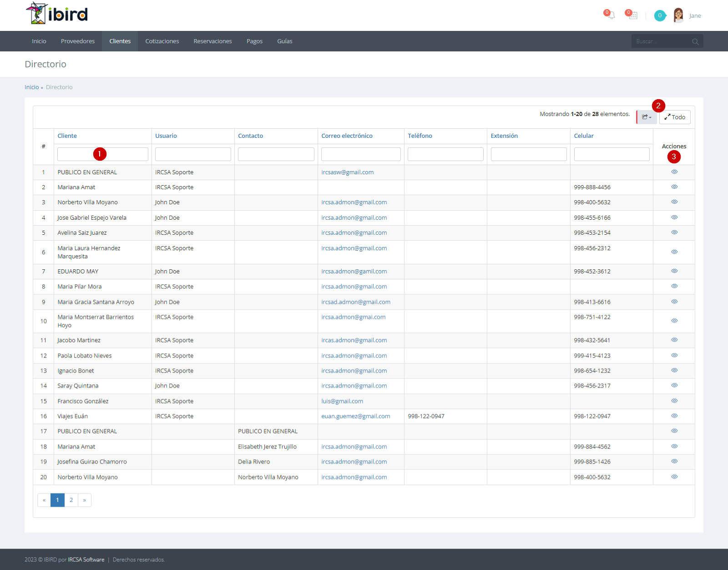Open the export dropdown button
This screenshot has height=570, width=728.
[x=647, y=117]
